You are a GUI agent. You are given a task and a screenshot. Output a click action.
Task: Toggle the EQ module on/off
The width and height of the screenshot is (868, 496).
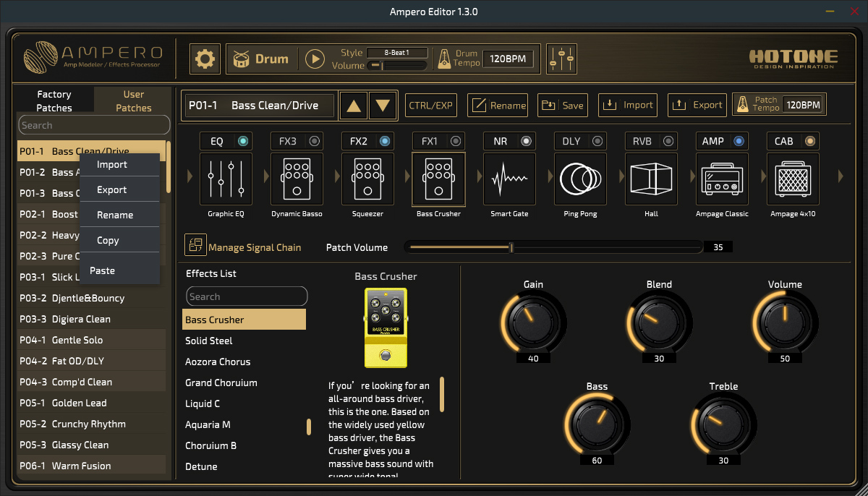243,141
